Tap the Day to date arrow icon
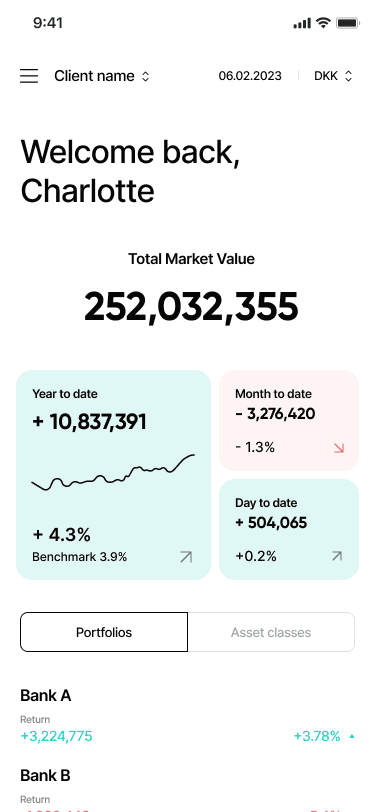 click(x=337, y=556)
